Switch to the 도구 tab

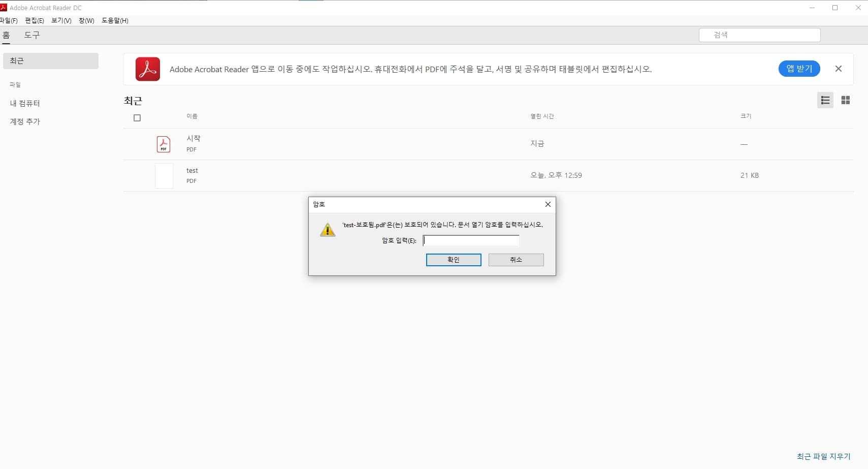(x=31, y=35)
